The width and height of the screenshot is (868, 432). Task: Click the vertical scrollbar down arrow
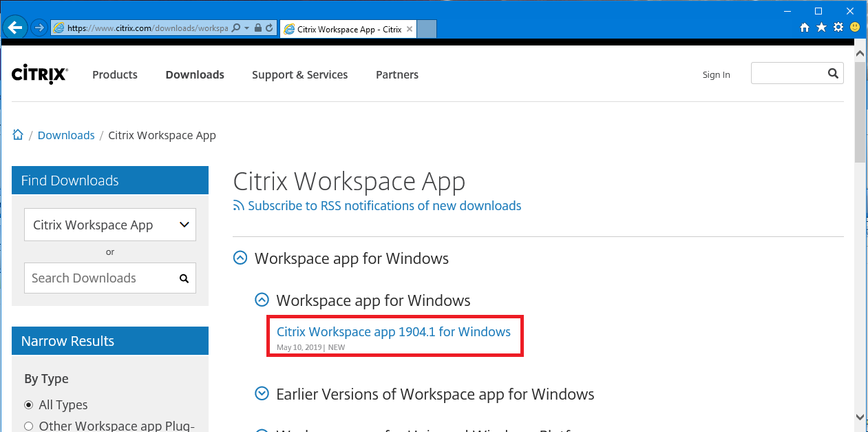[x=860, y=416]
